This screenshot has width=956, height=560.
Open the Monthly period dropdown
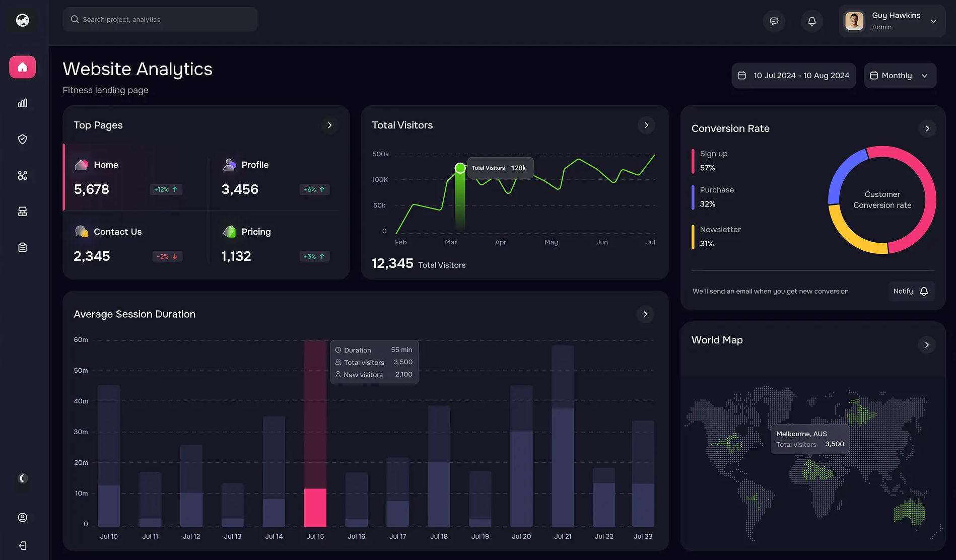pyautogui.click(x=900, y=76)
